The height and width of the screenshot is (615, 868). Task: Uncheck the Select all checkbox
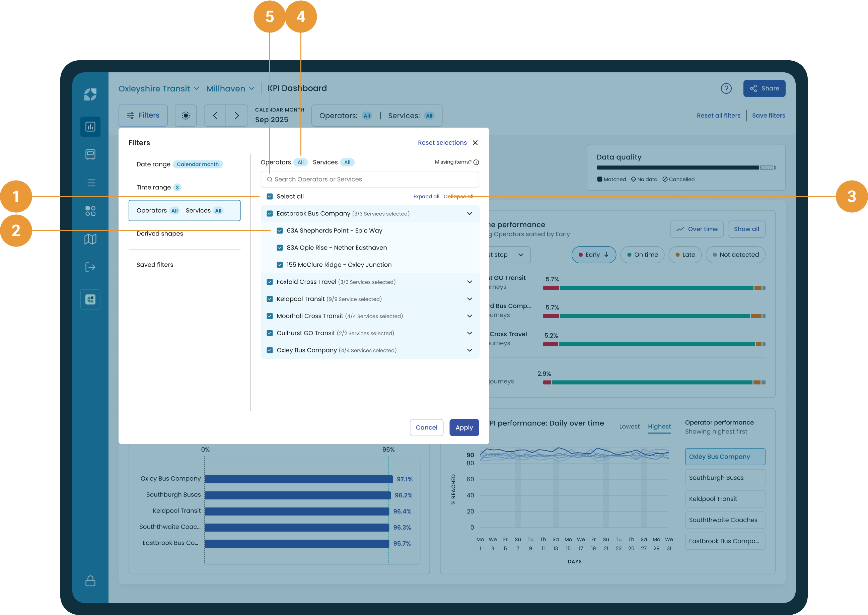tap(270, 196)
